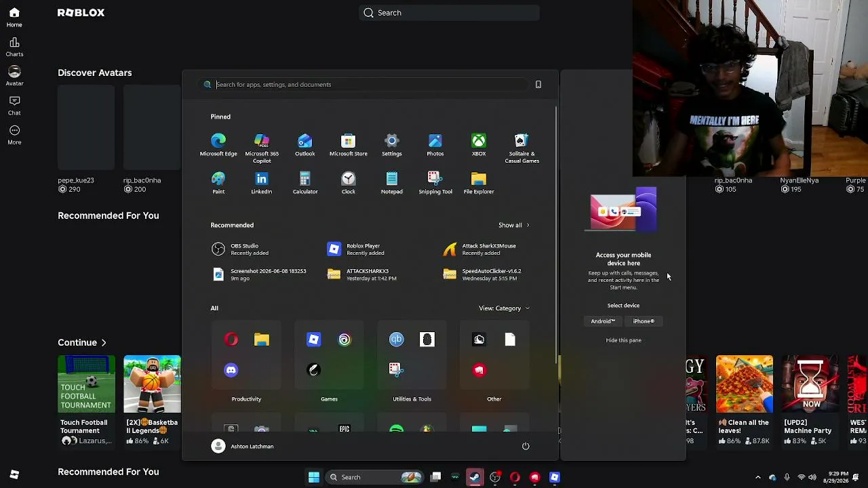Open the Basketball Legends game thumbnail

coord(152,384)
